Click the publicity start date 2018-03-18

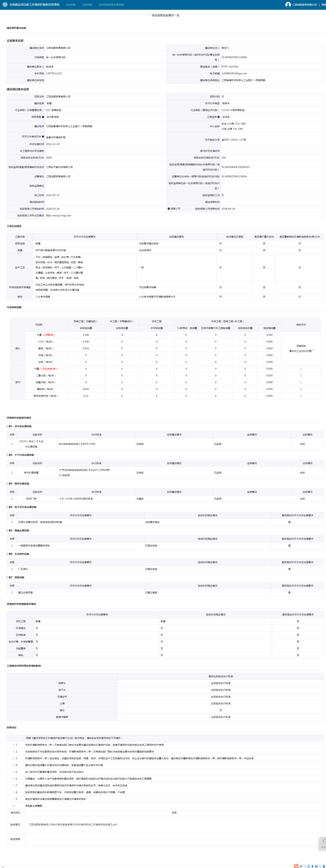click(x=53, y=209)
